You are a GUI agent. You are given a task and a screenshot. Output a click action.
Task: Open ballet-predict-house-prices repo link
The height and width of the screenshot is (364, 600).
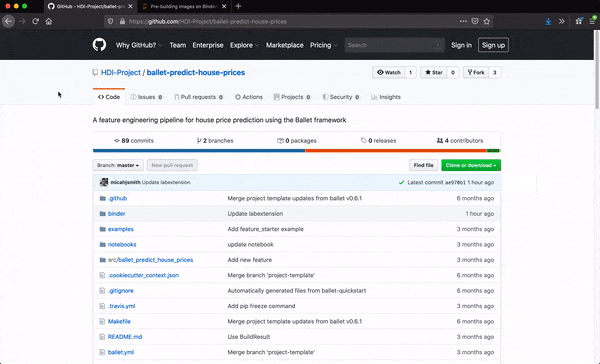[196, 72]
